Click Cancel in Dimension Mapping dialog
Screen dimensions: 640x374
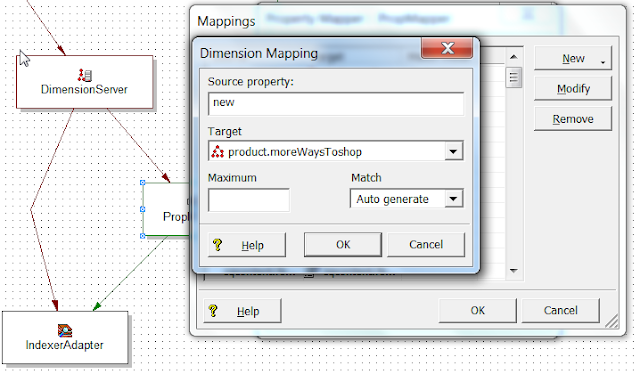coord(426,245)
